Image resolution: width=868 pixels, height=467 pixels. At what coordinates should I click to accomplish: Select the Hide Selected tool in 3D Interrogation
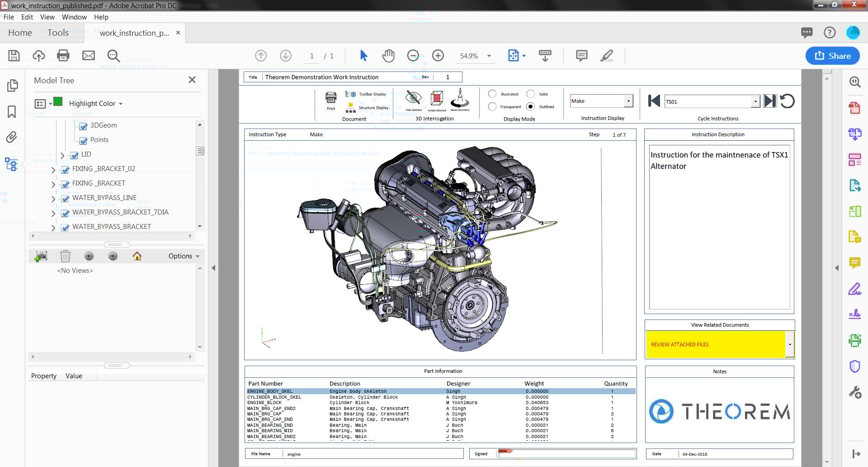(413, 97)
